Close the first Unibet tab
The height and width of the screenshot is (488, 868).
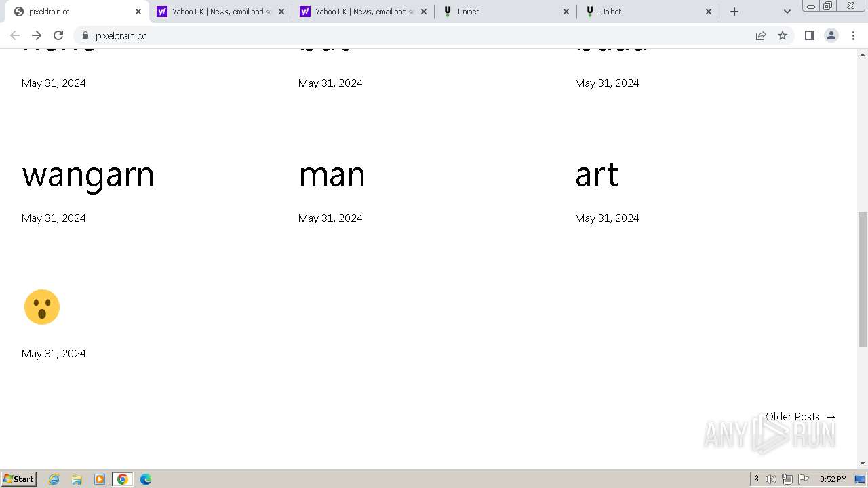pyautogui.click(x=566, y=12)
